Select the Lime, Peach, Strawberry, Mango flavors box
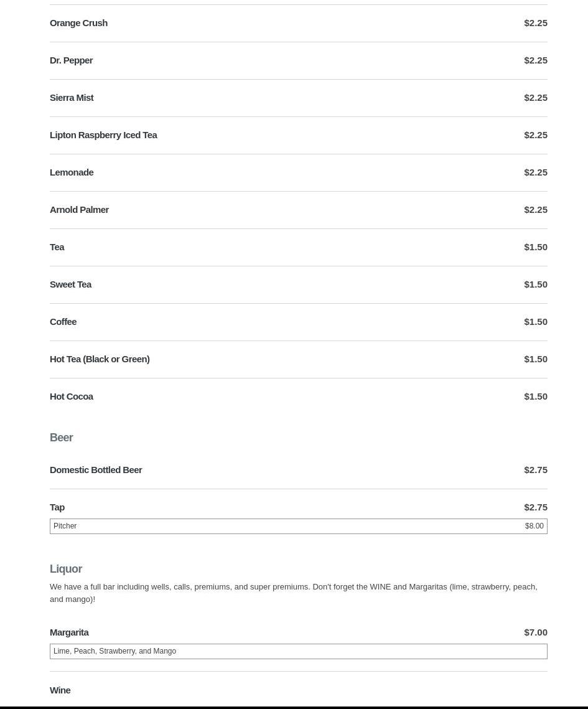Screen dimensions: 588x709 [299, 651]
